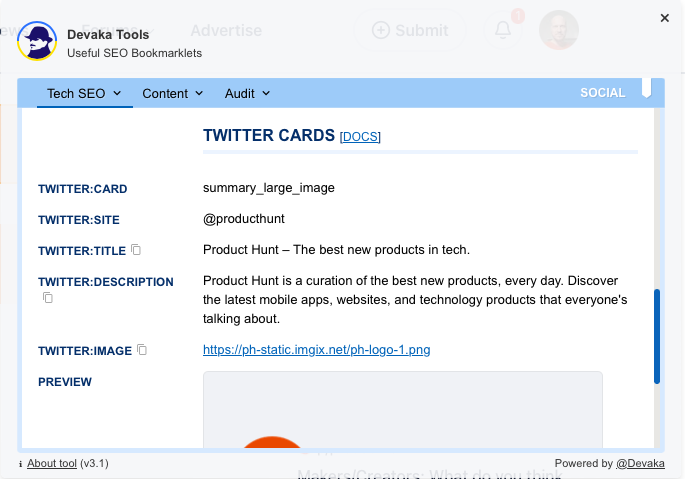Click the blue vertical scrollbar thumb
The height and width of the screenshot is (479, 685).
[657, 337]
